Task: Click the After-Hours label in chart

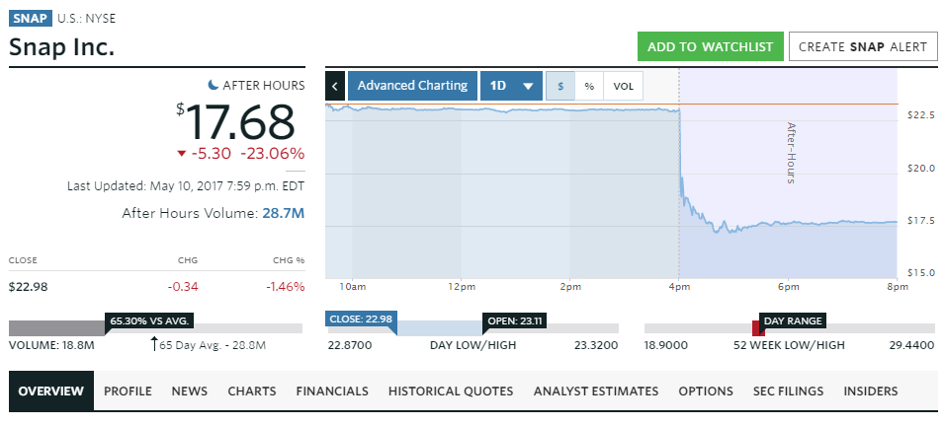Action: (791, 153)
